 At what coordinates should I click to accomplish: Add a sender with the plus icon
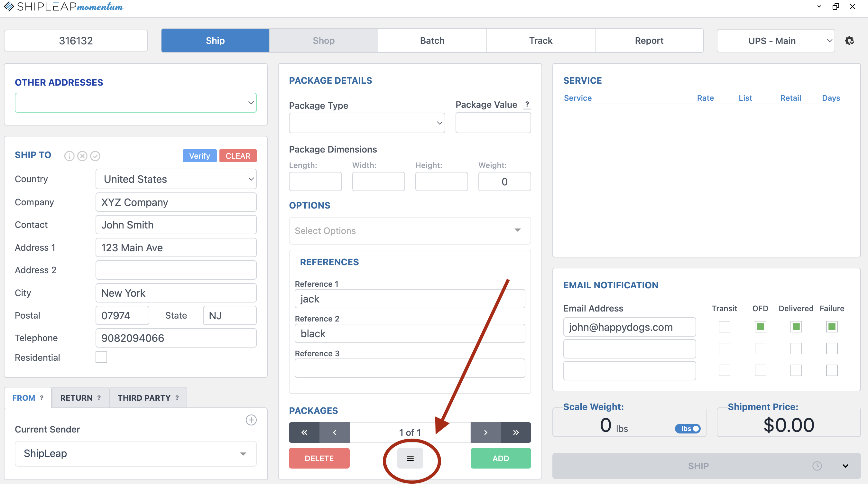coord(251,420)
